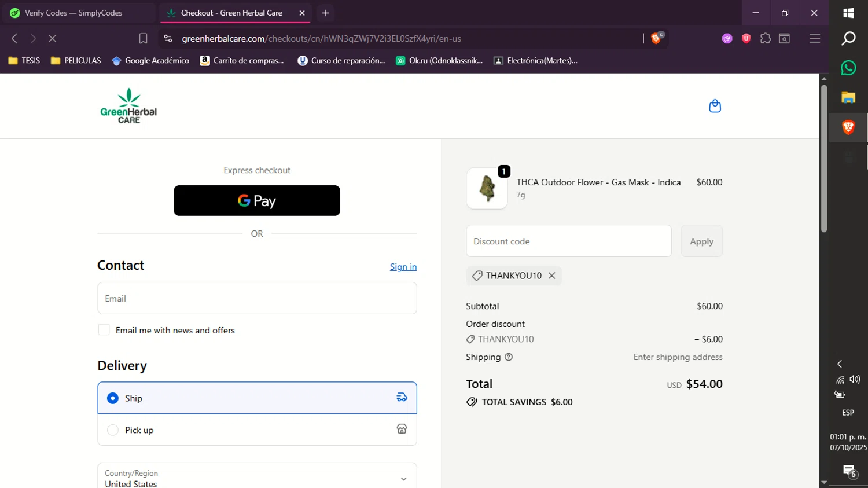
Task: Close the Checkout tab
Action: click(x=302, y=13)
